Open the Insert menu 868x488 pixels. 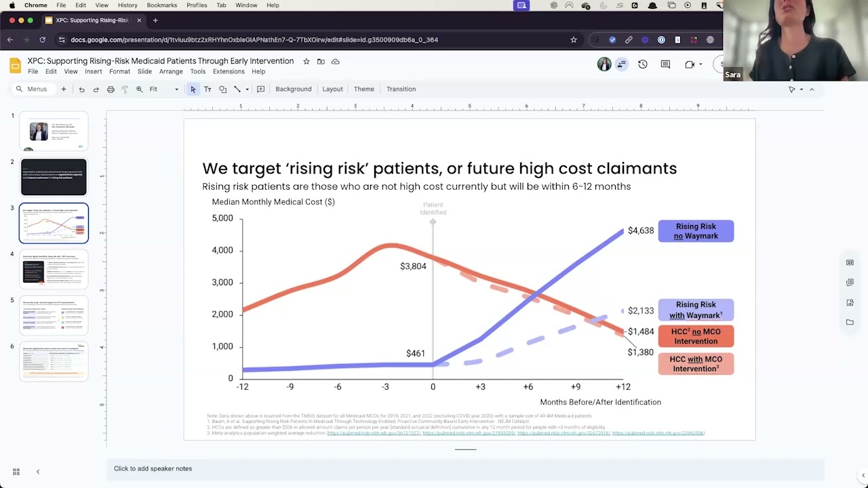pos(94,71)
